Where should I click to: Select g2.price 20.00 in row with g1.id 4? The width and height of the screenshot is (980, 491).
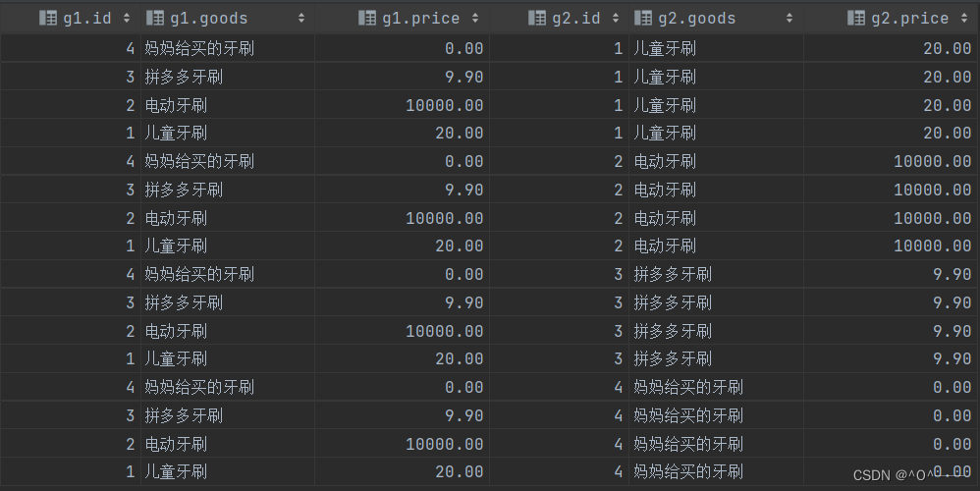click(x=948, y=49)
